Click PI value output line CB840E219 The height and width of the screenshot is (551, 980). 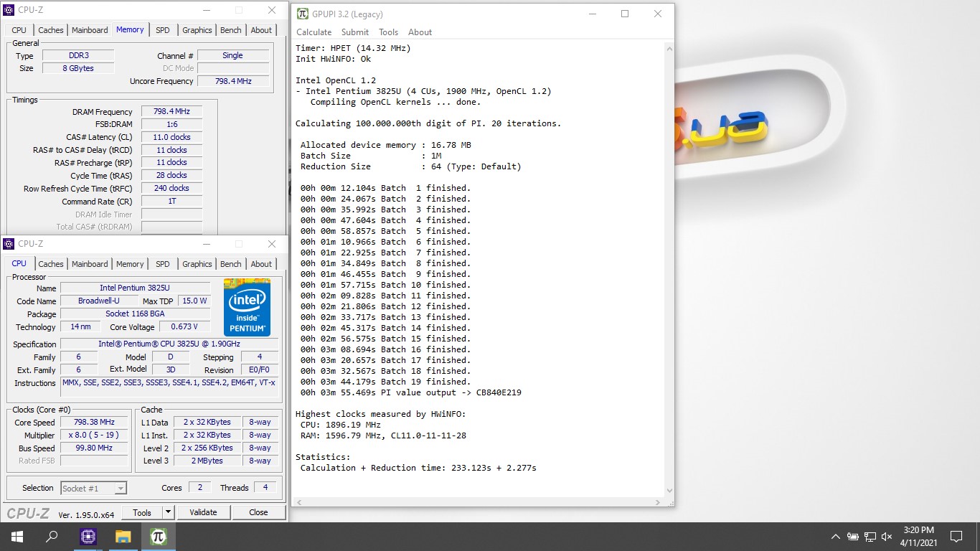[411, 392]
